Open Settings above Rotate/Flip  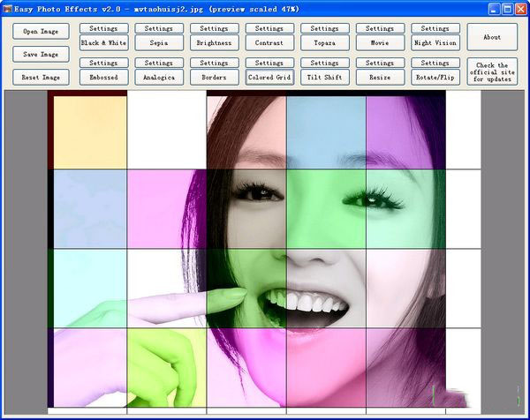[x=435, y=63]
